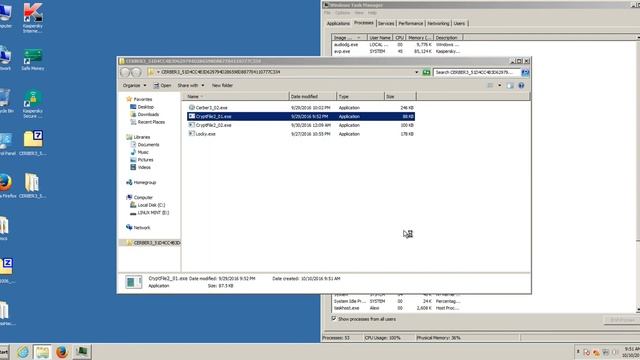This screenshot has width=640, height=360.
Task: Click the Explorer Back navigation button
Action: (125, 72)
